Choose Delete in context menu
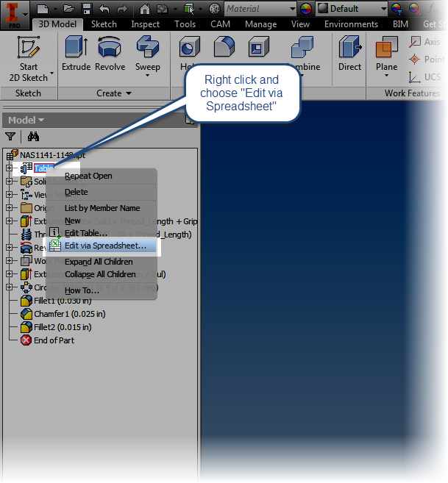This screenshot has height=483, width=448. pyautogui.click(x=102, y=192)
